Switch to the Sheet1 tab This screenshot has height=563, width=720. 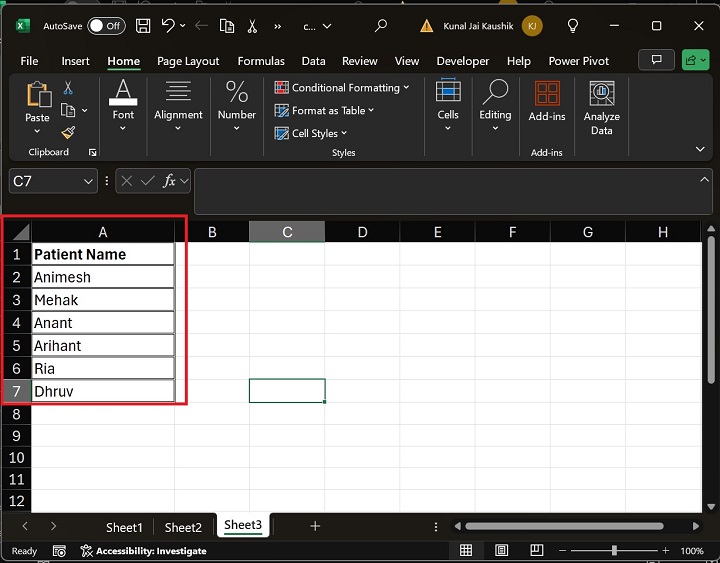125,527
